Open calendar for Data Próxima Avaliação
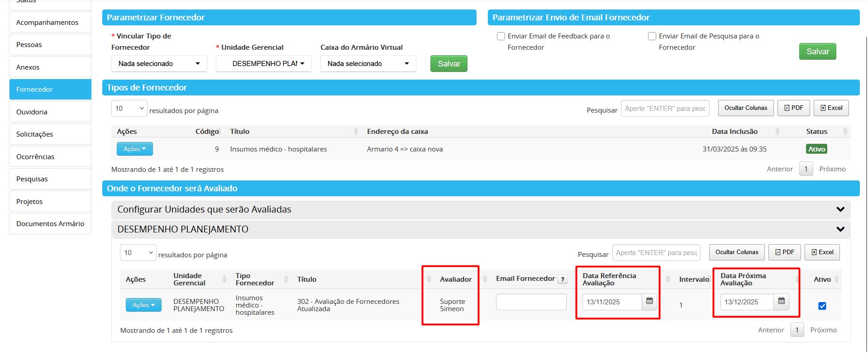The width and height of the screenshot is (868, 355). (781, 301)
